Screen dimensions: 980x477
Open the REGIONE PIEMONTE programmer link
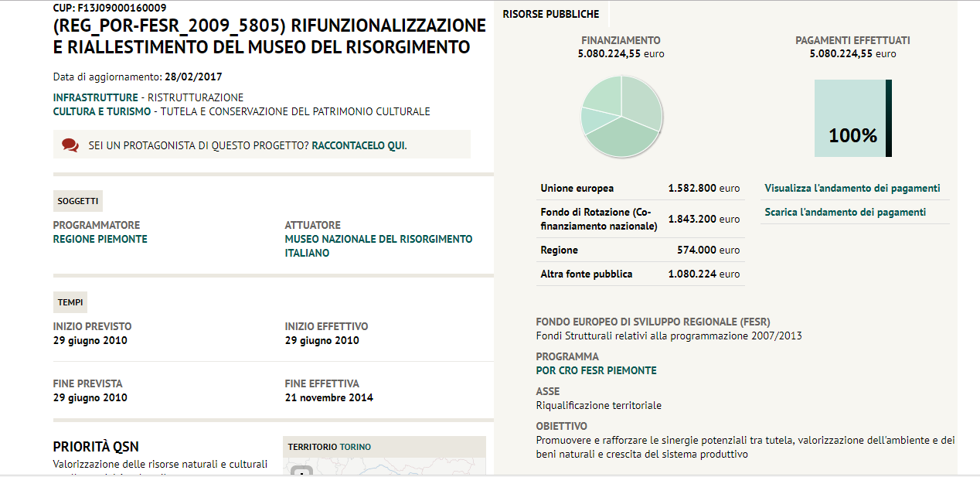[x=100, y=239]
